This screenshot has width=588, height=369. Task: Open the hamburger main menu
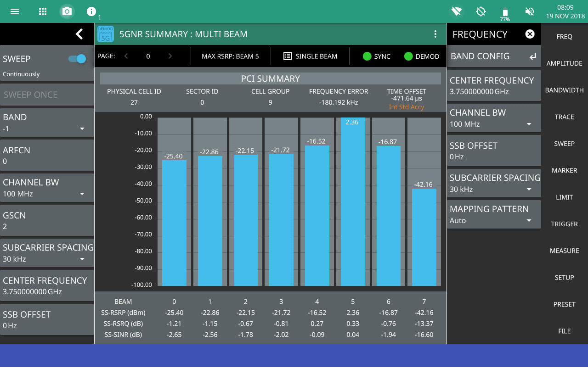(15, 11)
